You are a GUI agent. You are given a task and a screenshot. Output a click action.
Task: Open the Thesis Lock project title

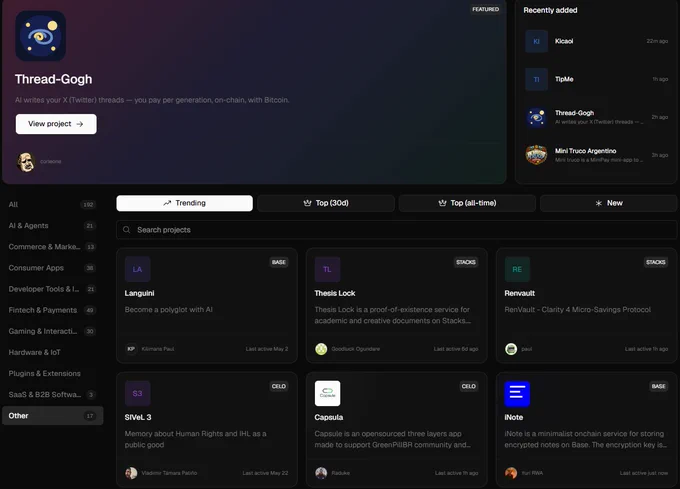click(x=335, y=293)
